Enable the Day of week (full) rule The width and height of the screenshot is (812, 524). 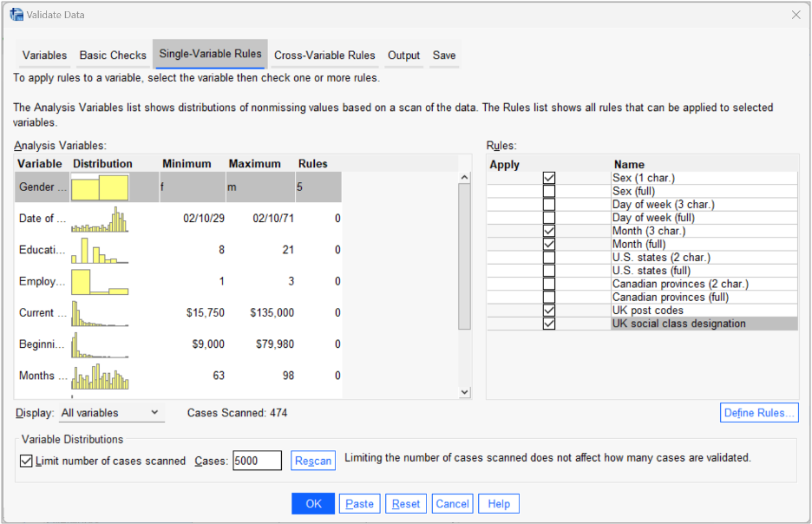coord(549,218)
